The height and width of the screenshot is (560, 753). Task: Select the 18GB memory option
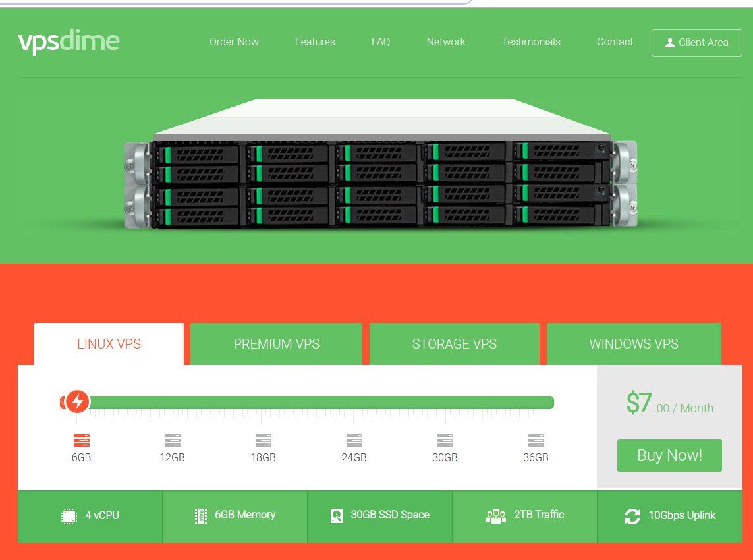[x=263, y=439]
